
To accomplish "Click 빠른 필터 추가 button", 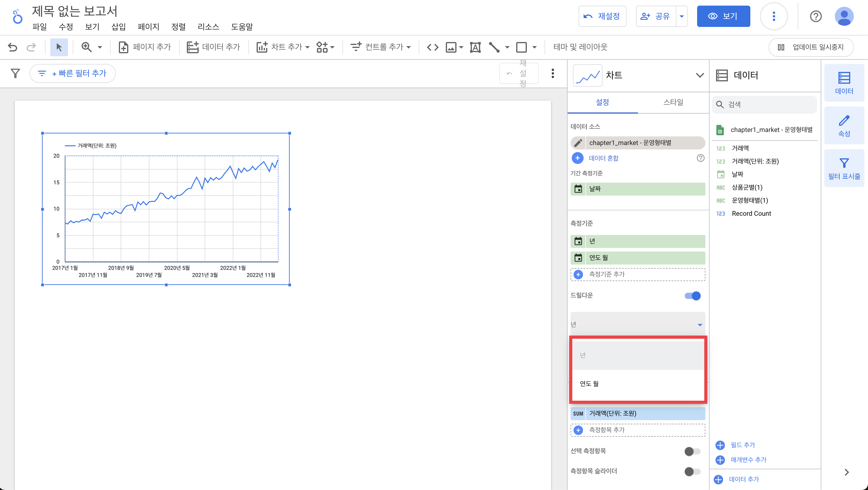I will 73,73.
